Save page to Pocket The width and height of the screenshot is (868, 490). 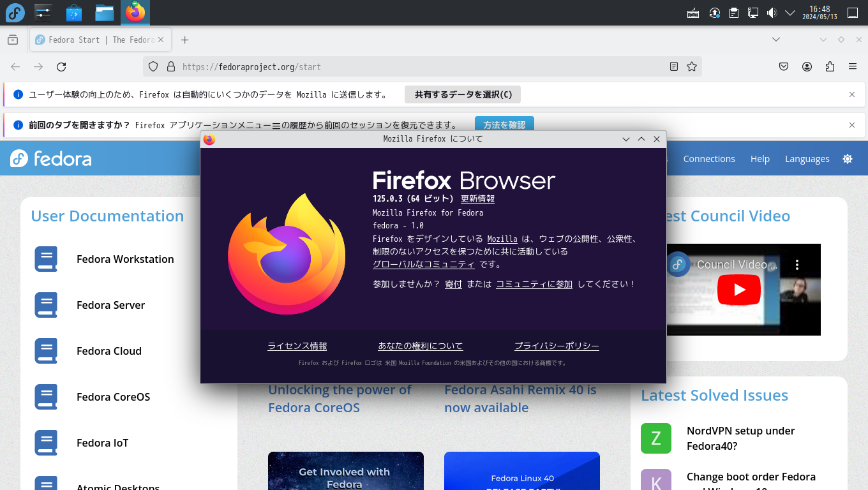pos(784,66)
